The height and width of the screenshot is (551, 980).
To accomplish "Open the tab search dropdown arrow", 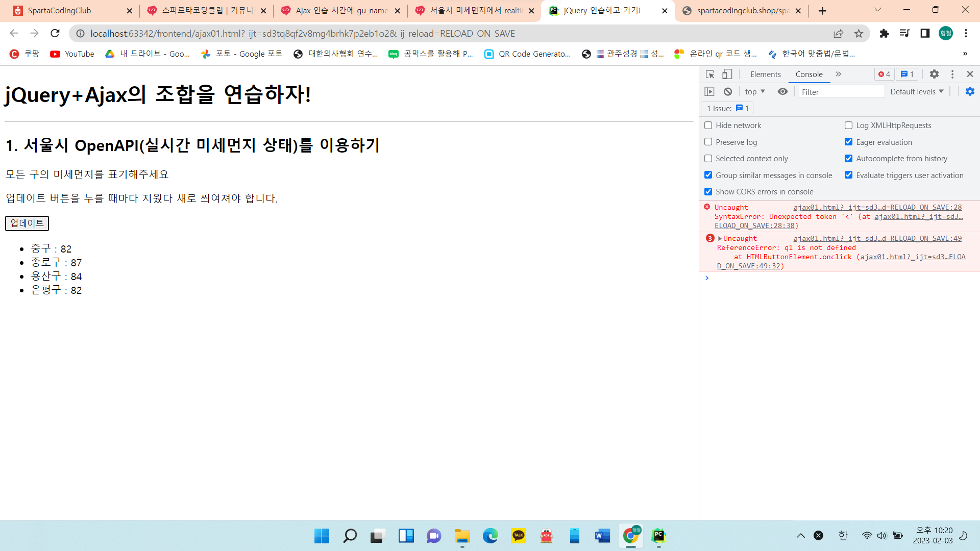I will click(x=877, y=10).
